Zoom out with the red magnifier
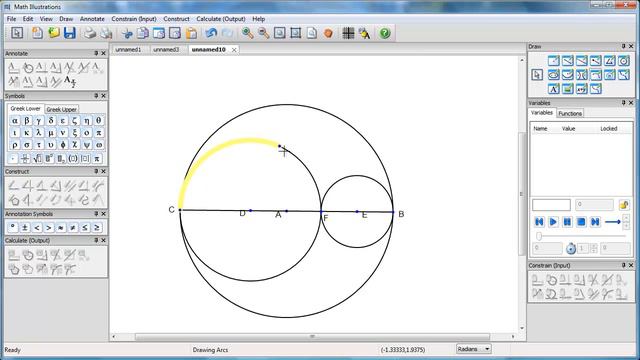This screenshot has width=640, height=360. [x=263, y=33]
